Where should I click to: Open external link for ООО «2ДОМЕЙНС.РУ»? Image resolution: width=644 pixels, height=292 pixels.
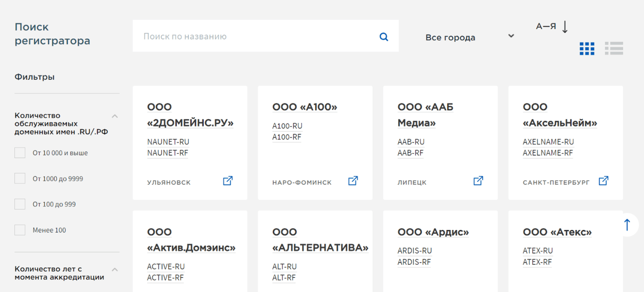coord(228,181)
